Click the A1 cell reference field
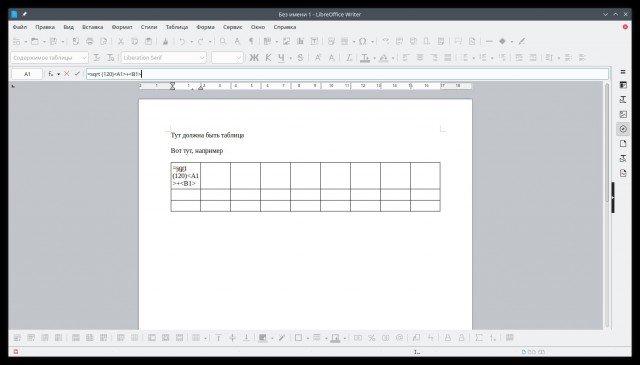Image resolution: width=640 pixels, height=365 pixels. pyautogui.click(x=27, y=74)
